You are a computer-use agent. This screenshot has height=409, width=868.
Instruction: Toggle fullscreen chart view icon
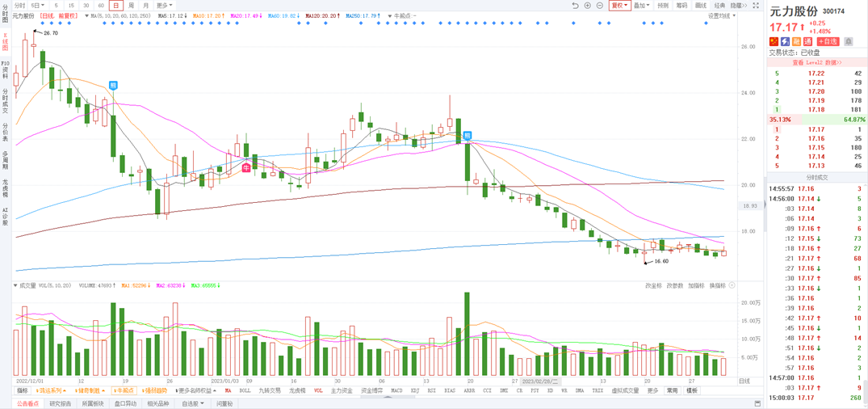coord(756,6)
